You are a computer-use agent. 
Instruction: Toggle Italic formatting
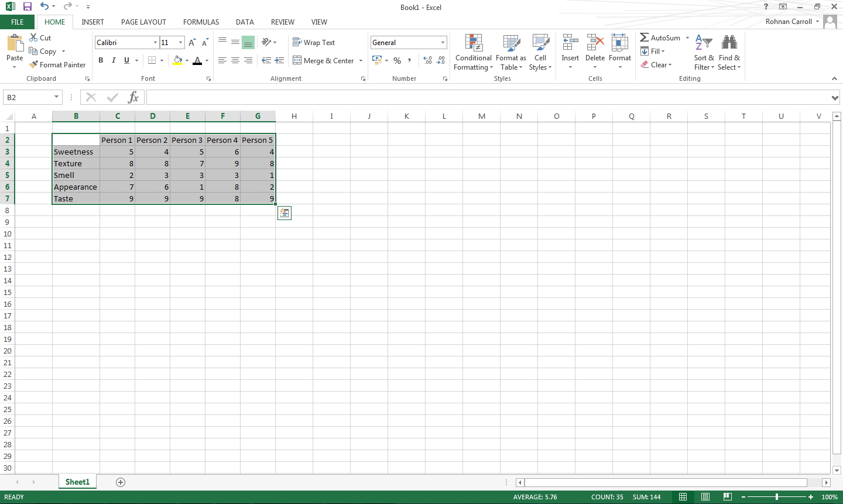114,60
